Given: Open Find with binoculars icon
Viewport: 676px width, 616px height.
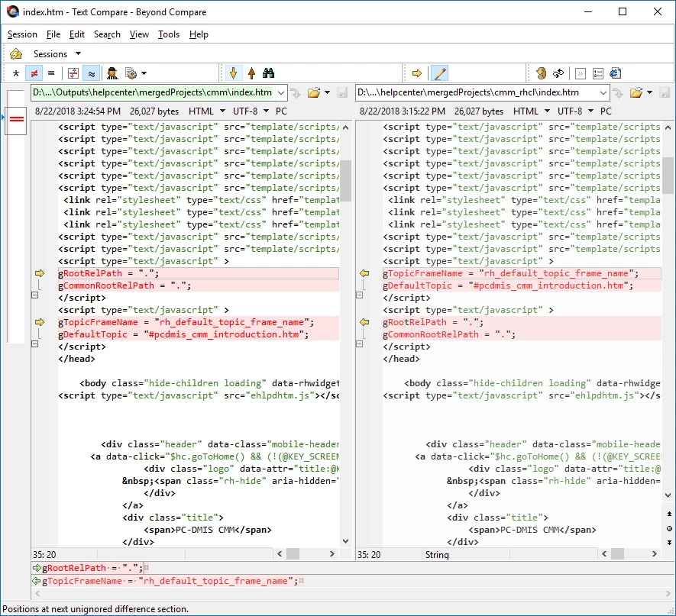Looking at the screenshot, I should click(x=268, y=74).
